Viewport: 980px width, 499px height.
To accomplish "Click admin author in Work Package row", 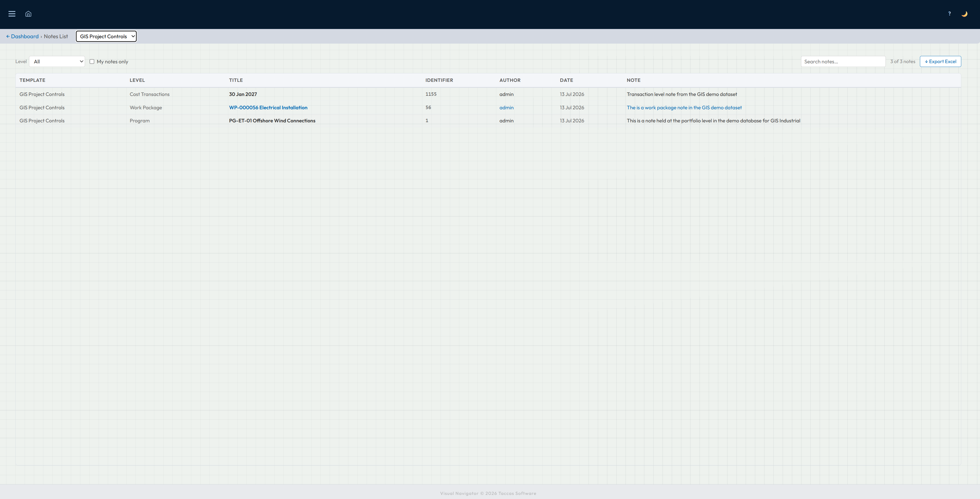I will click(506, 107).
